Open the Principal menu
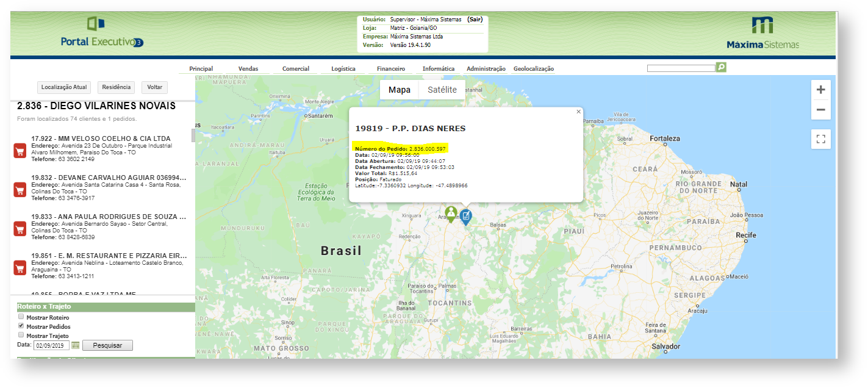The width and height of the screenshot is (868, 388). click(201, 69)
